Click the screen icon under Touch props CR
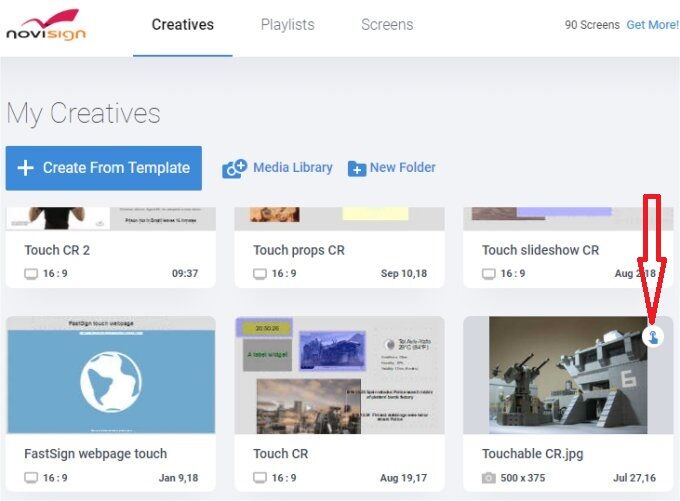 click(260, 274)
